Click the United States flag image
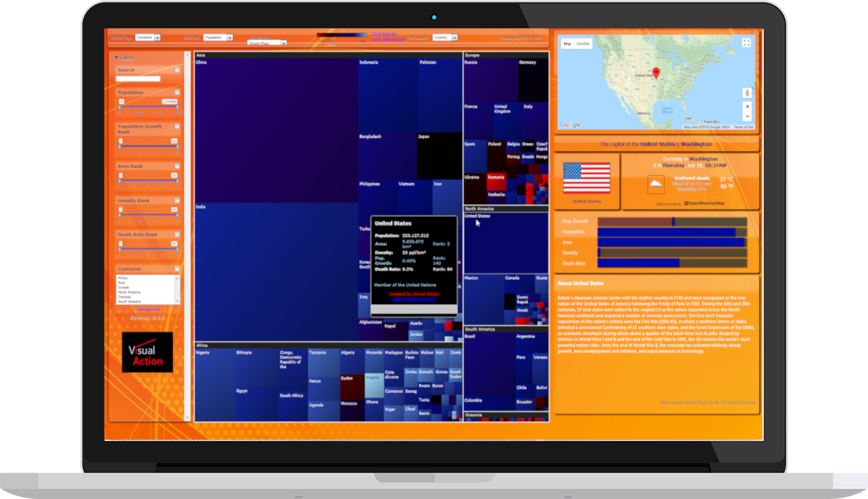Viewport: 868px width, 499px height. pos(586,178)
